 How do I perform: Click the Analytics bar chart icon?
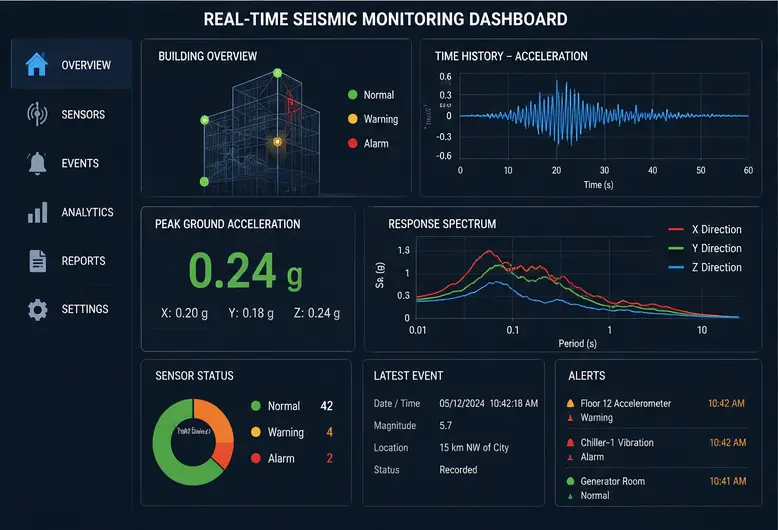[38, 212]
